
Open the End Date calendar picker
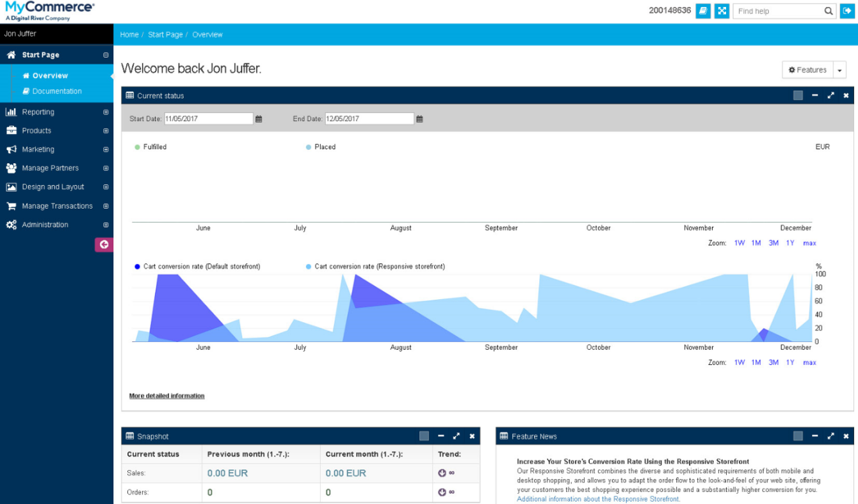tap(419, 119)
